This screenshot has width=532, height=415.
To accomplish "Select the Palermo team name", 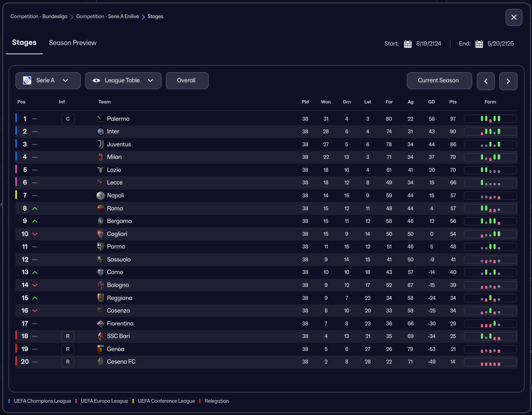I will click(118, 119).
